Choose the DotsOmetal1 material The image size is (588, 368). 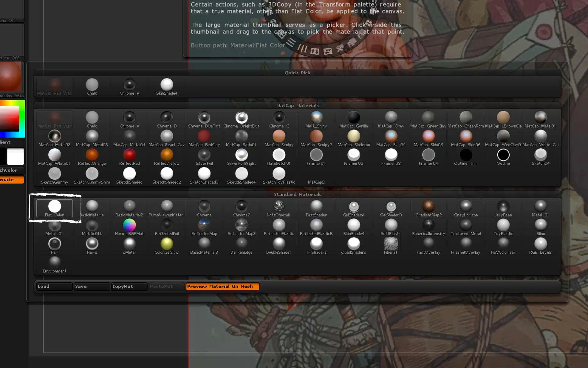tap(279, 206)
